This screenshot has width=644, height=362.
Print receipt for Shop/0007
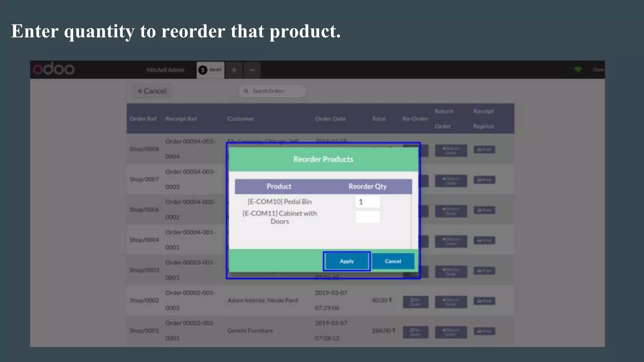[x=484, y=180]
